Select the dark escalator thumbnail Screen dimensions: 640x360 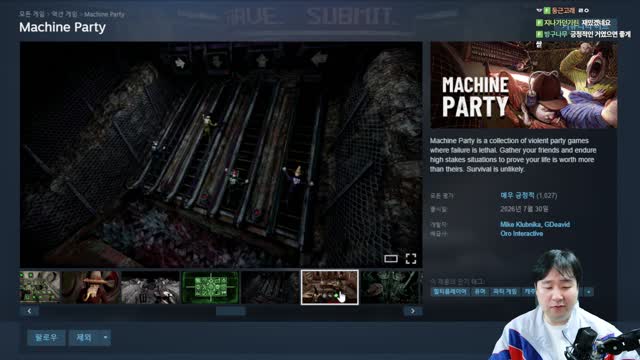(x=270, y=287)
